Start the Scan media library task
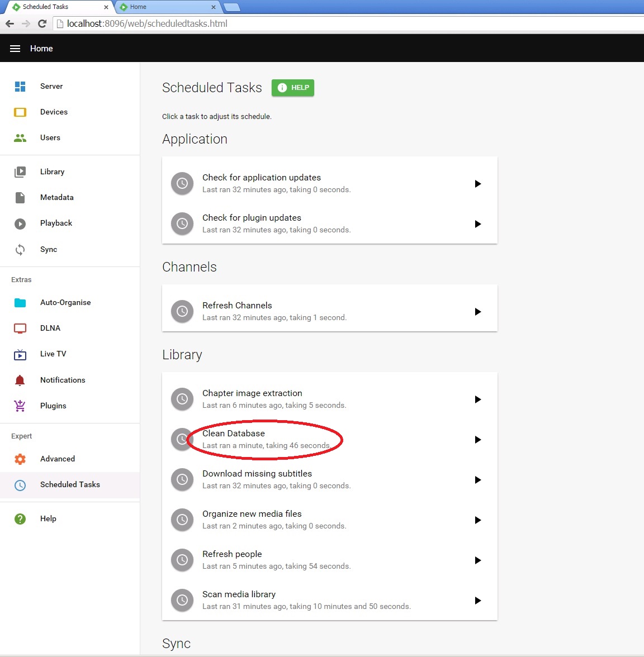 pyautogui.click(x=477, y=600)
